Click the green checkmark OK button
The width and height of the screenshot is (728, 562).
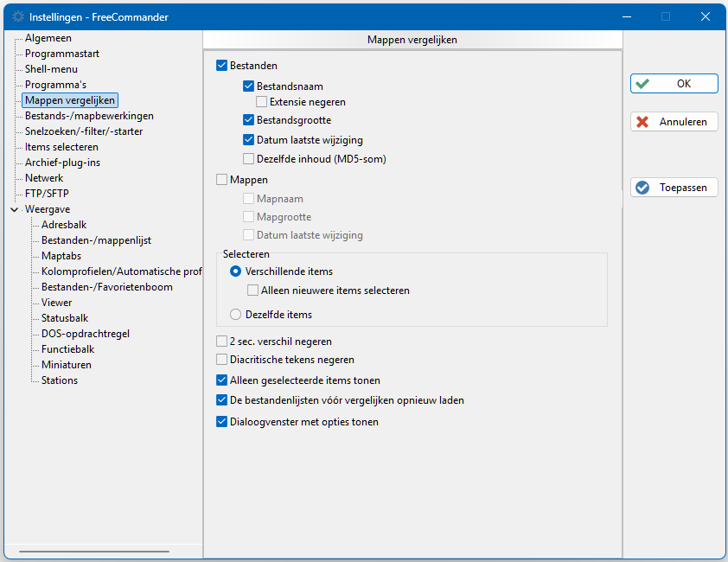pos(674,84)
